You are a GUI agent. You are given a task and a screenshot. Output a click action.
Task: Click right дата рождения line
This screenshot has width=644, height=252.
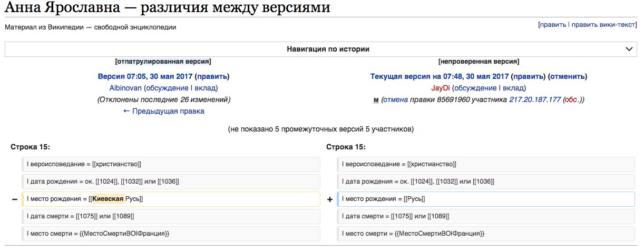click(x=486, y=182)
